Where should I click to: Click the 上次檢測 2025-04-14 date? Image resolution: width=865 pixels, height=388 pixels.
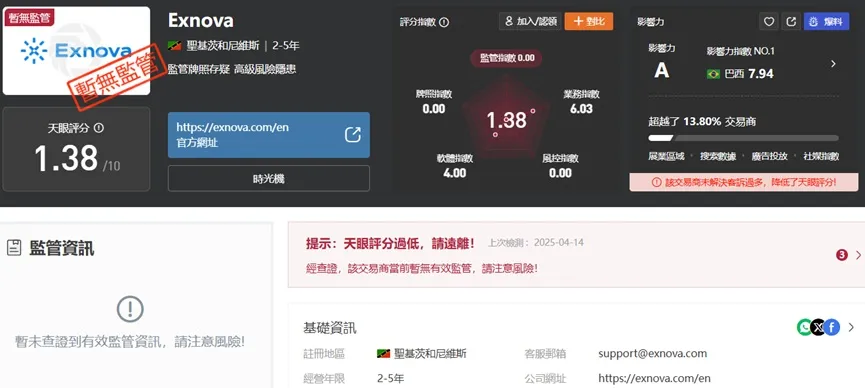click(536, 243)
